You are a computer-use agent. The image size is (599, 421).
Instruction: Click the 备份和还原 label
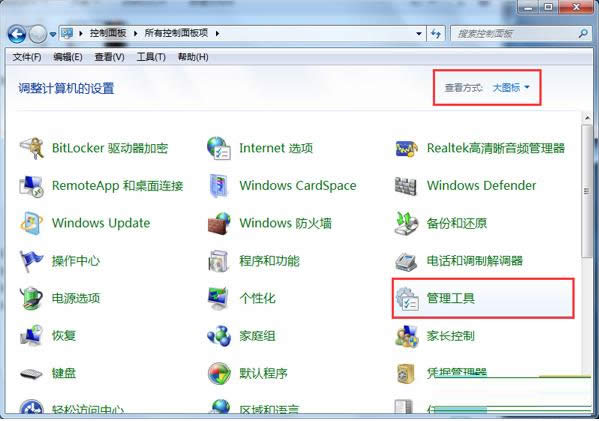[x=457, y=223]
